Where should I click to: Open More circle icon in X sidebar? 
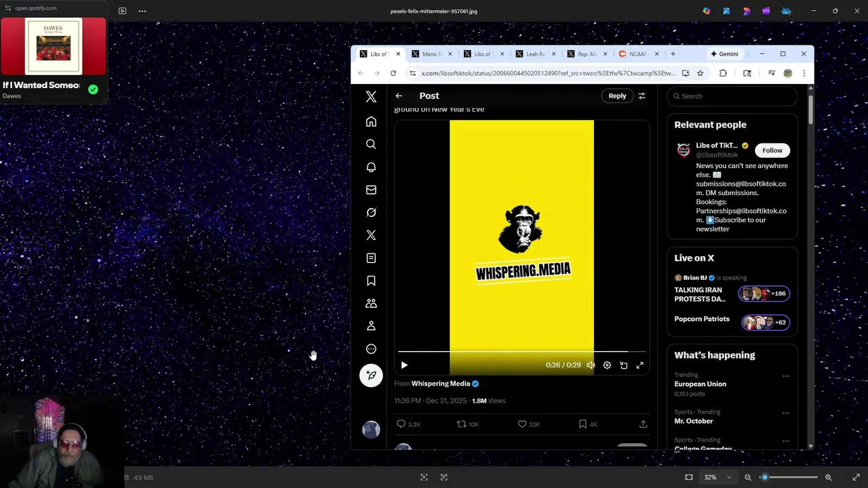[371, 349]
